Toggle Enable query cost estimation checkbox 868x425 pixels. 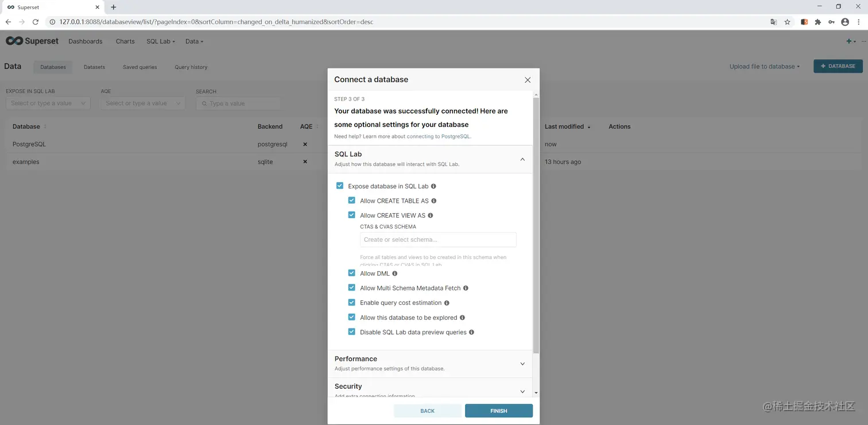(x=352, y=302)
